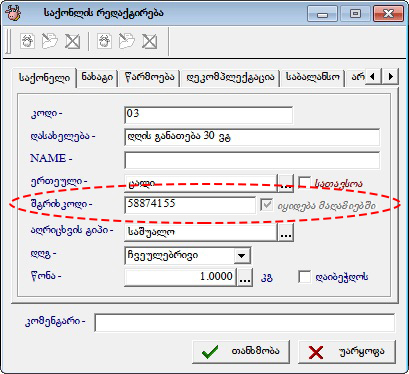Screen dimensions: 409x374
Task: Cancel with the უარყოფა button
Action: [x=347, y=352]
